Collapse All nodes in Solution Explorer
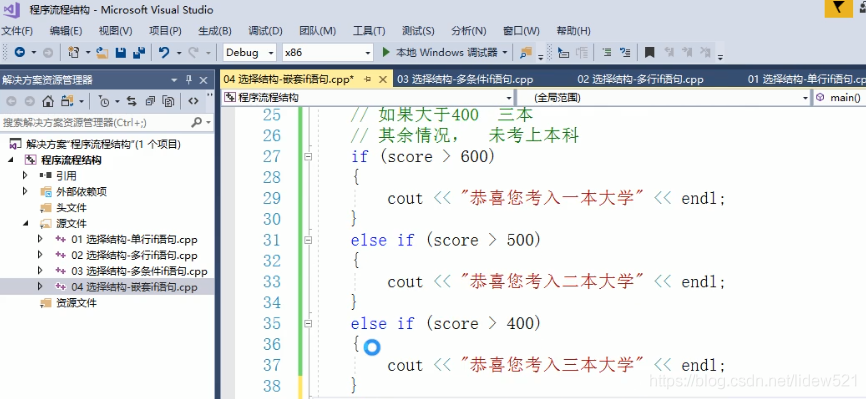This screenshot has width=866, height=399. (x=150, y=101)
